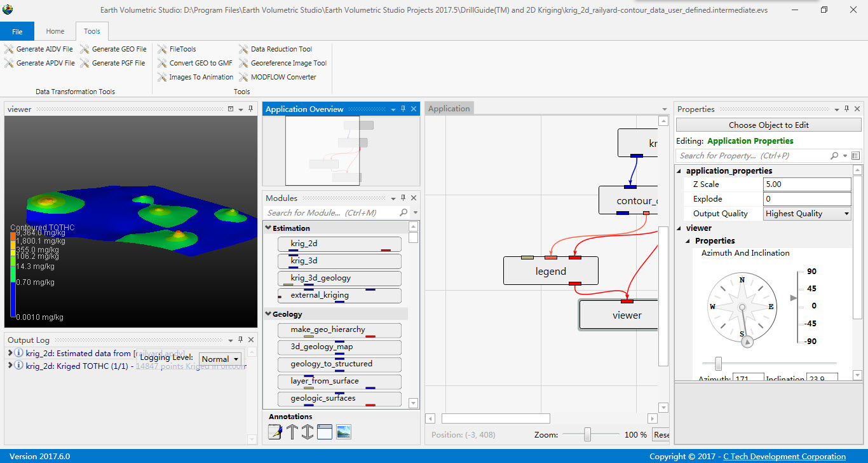
Task: Select the Tools ribbon tab
Action: coord(92,31)
